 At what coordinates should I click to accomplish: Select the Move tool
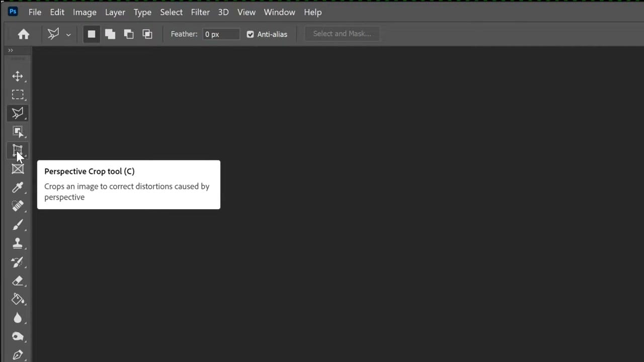18,76
